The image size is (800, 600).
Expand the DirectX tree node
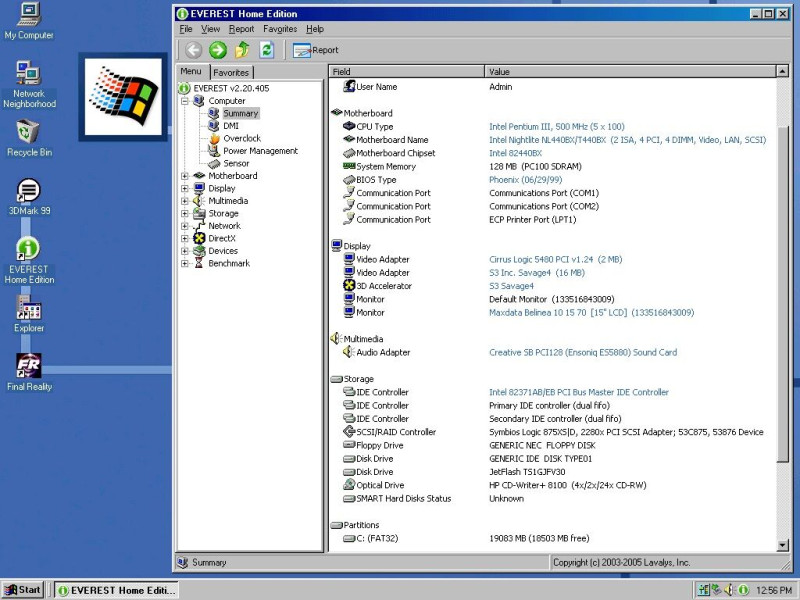pyautogui.click(x=185, y=238)
